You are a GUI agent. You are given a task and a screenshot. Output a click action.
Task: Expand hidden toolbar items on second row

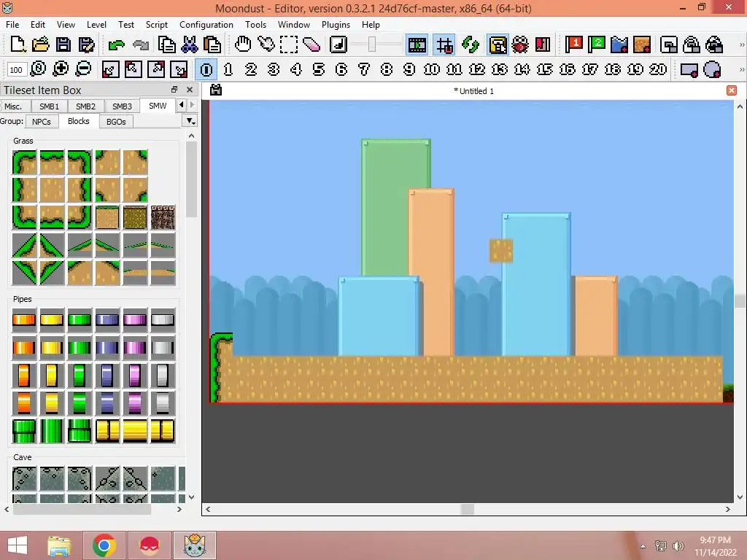741,69
